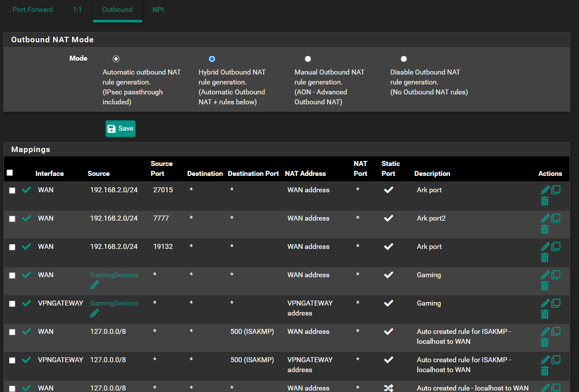Image resolution: width=579 pixels, height=392 pixels.
Task: Click VPNGATEWAY address in the Gaming row
Action: 310,308
